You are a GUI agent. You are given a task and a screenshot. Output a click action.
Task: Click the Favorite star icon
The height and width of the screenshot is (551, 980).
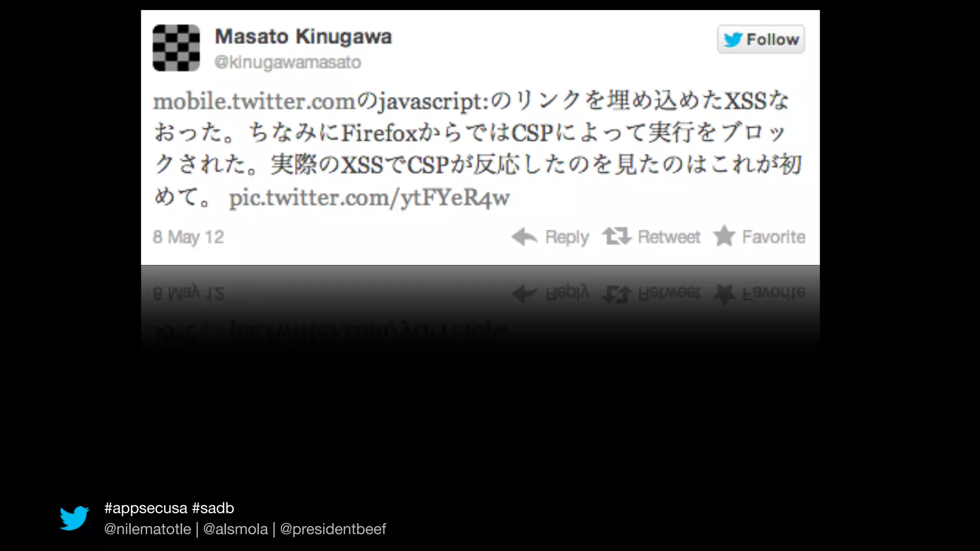tap(724, 236)
